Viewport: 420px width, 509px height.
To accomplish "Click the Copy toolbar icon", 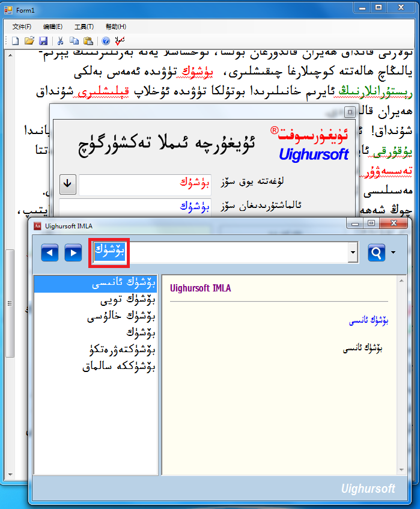I will 75,41.
